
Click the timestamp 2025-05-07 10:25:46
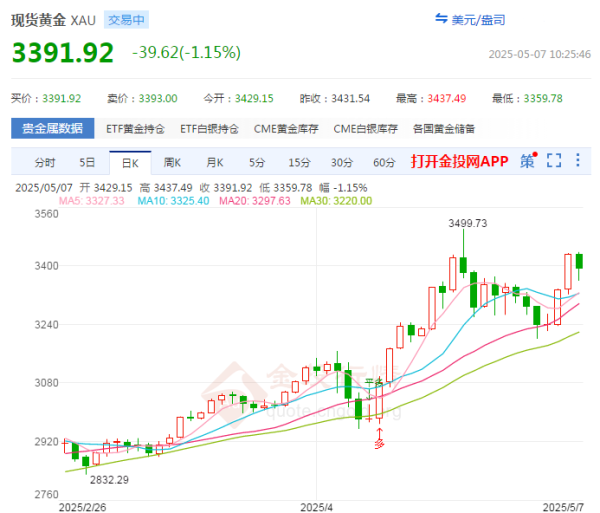[540, 54]
